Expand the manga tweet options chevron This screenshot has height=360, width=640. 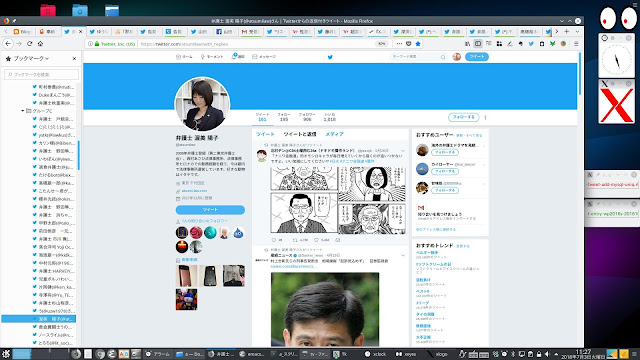click(403, 151)
